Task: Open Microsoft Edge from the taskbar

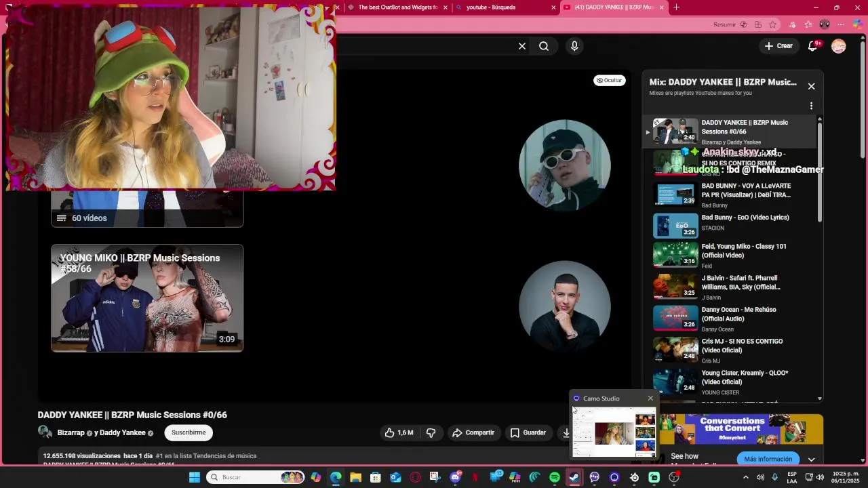Action: pos(336,477)
